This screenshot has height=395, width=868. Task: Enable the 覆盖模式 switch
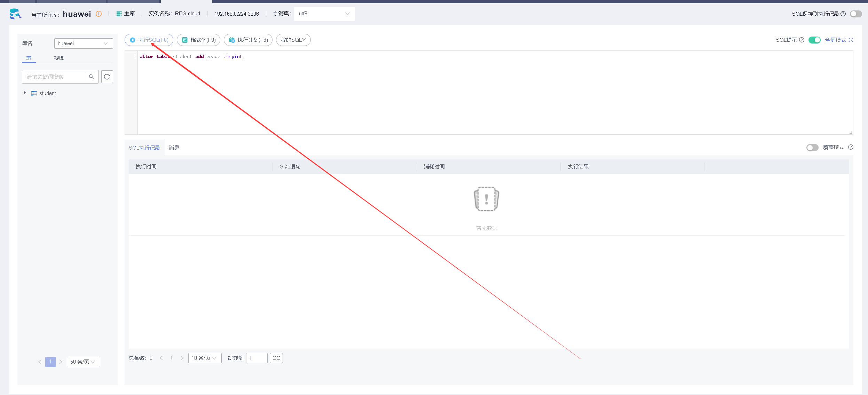click(x=812, y=148)
